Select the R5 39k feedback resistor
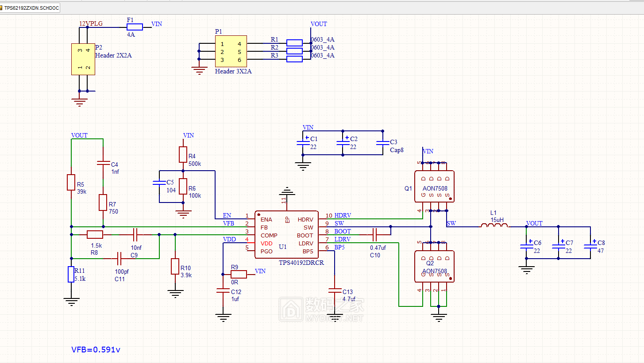The width and height of the screenshot is (644, 363). [71, 182]
